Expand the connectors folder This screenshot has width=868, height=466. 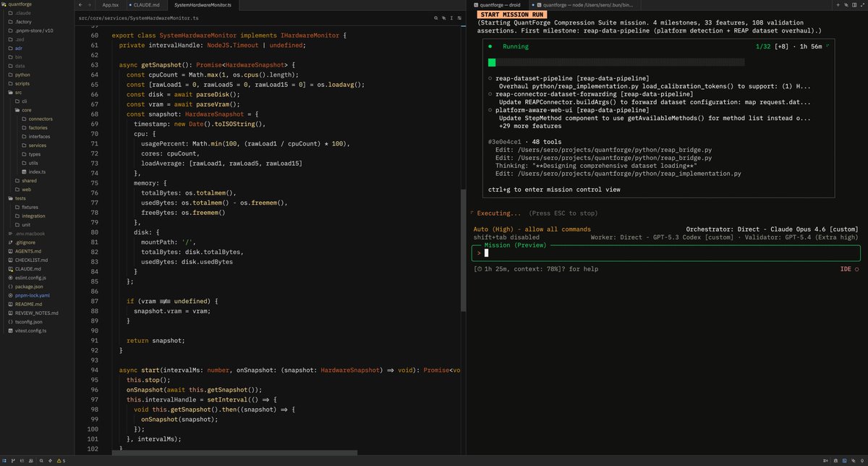point(40,119)
